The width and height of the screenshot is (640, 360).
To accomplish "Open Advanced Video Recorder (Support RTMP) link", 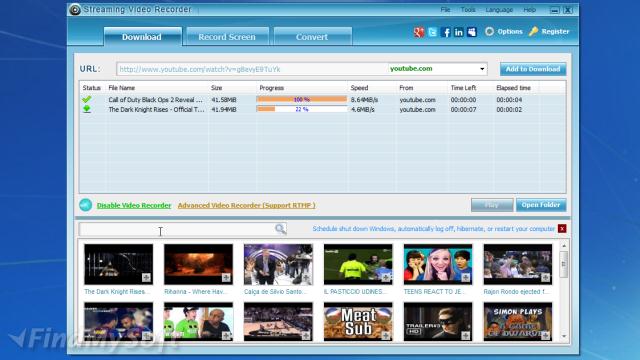I will coord(247,205).
